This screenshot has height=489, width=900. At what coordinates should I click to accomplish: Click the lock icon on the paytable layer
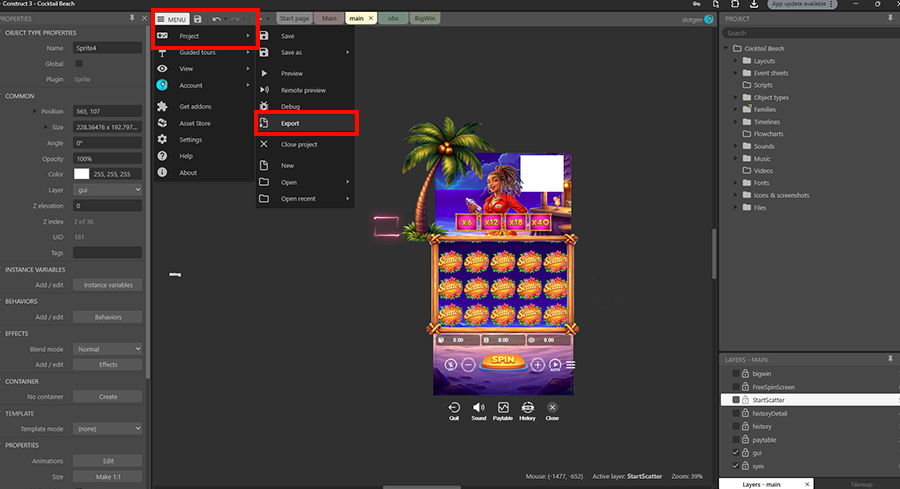[x=746, y=440]
